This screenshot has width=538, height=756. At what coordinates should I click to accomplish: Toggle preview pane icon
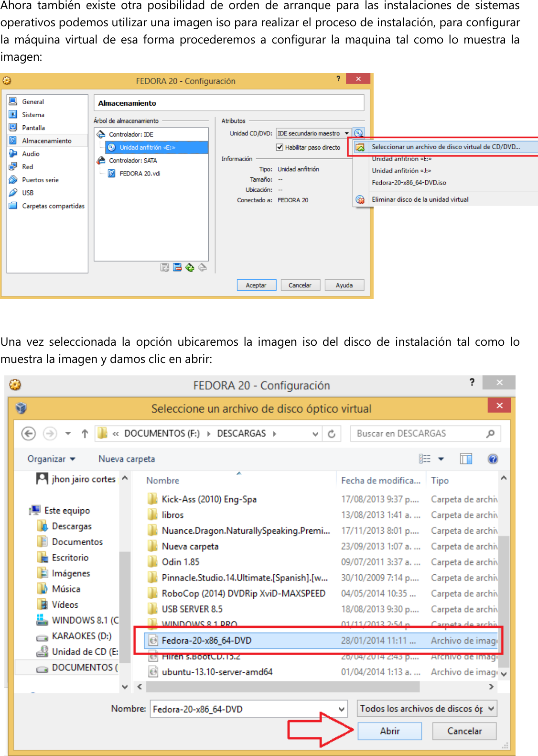tap(466, 459)
